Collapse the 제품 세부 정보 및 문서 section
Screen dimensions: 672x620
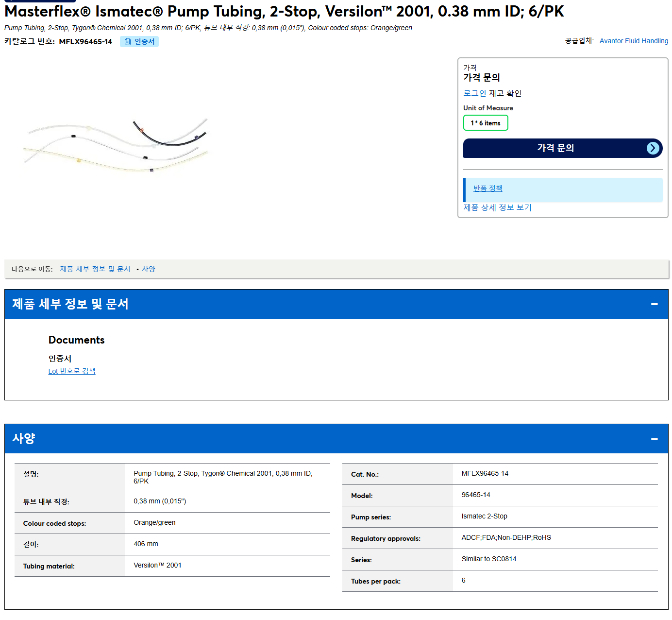[x=654, y=304]
